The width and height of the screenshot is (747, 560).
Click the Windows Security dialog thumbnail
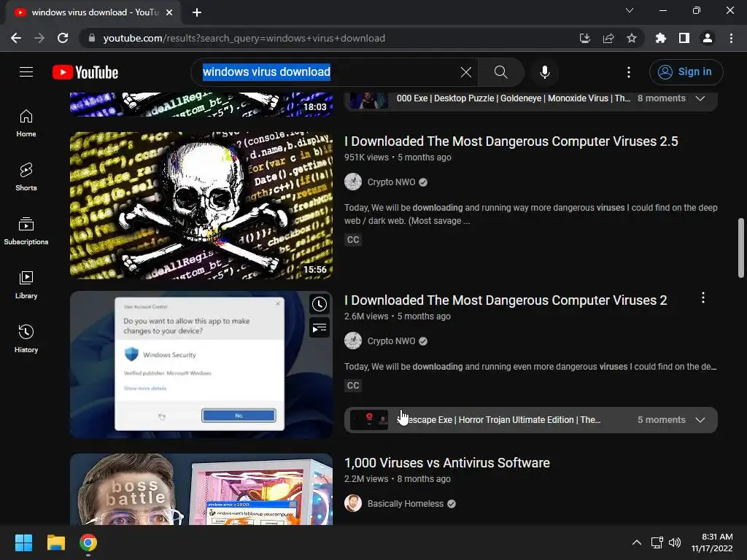click(x=201, y=365)
